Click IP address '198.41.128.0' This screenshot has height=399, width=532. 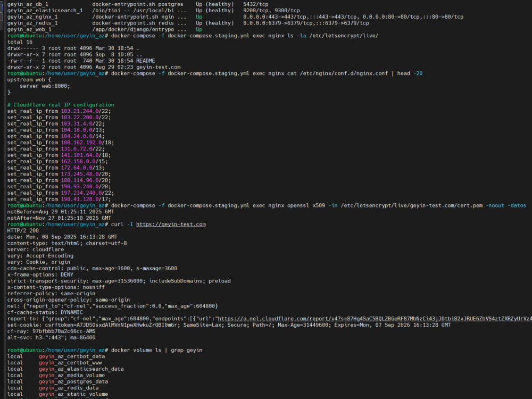tap(80, 199)
